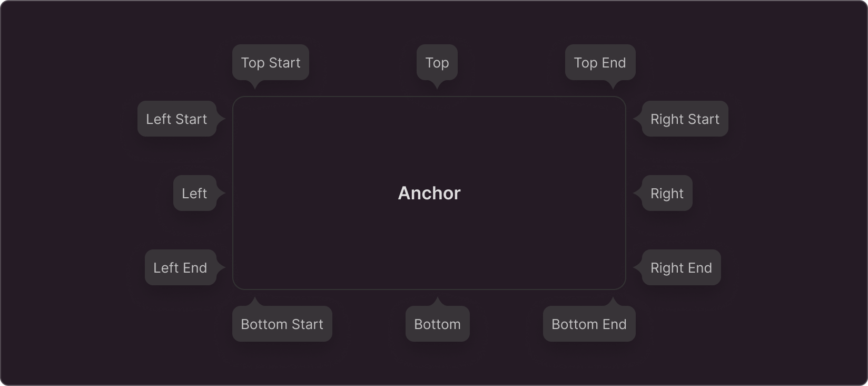
Task: Select the Bottom Start tooltip
Action: [282, 324]
